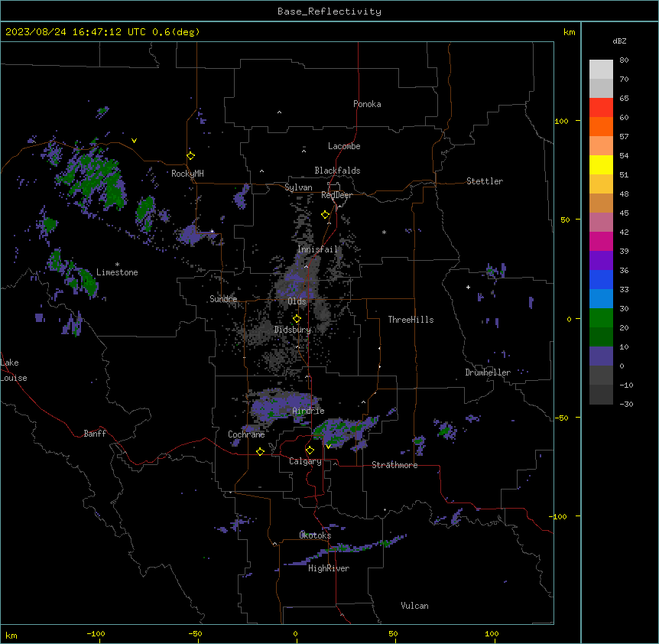
Task: Click the Blackfalds city label
Action: pos(337,171)
